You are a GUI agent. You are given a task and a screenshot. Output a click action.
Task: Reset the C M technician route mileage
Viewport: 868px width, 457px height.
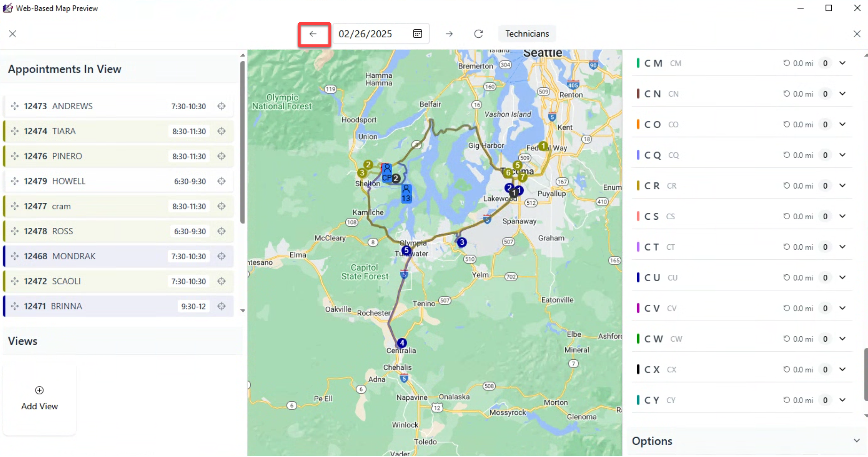tap(787, 63)
